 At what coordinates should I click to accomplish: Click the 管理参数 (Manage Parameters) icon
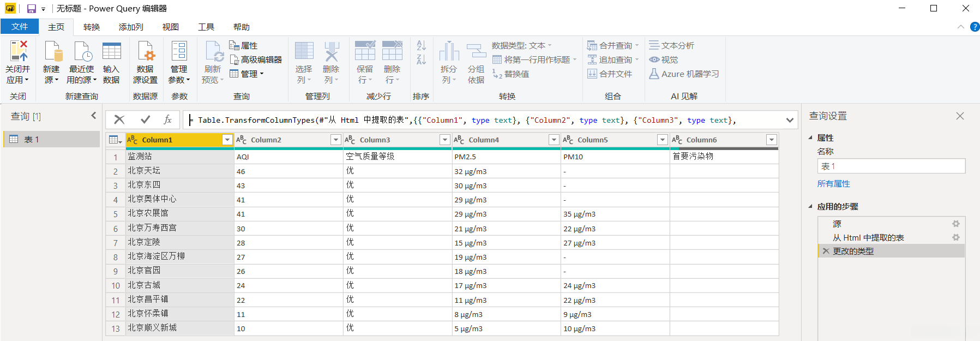pos(179,51)
